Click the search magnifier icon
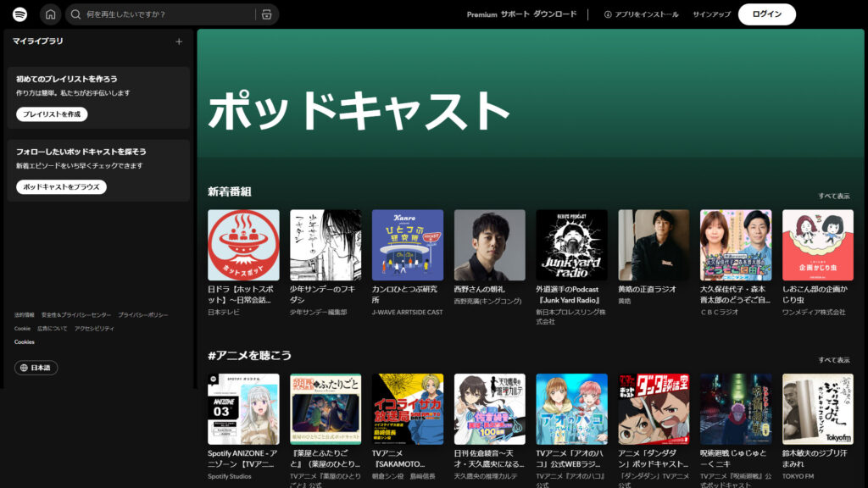868x488 pixels. [x=75, y=14]
